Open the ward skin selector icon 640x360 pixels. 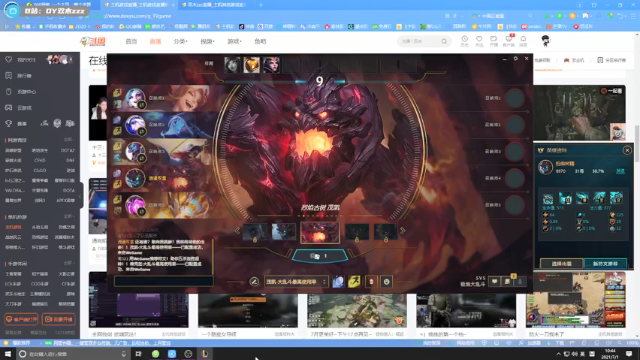tap(371, 282)
